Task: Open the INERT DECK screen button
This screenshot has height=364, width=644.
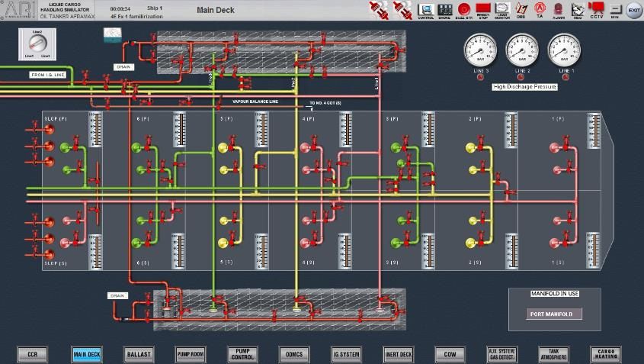Action: tap(399, 354)
